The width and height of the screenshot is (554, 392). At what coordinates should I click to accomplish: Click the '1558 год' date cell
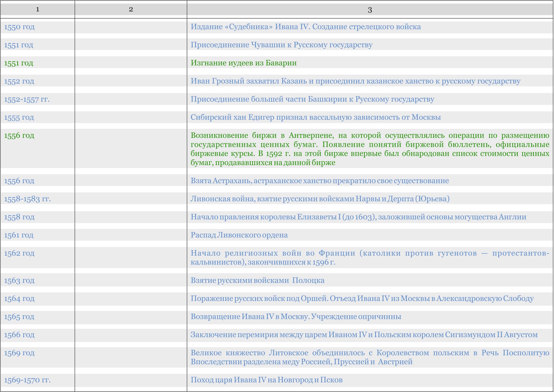pyautogui.click(x=19, y=217)
